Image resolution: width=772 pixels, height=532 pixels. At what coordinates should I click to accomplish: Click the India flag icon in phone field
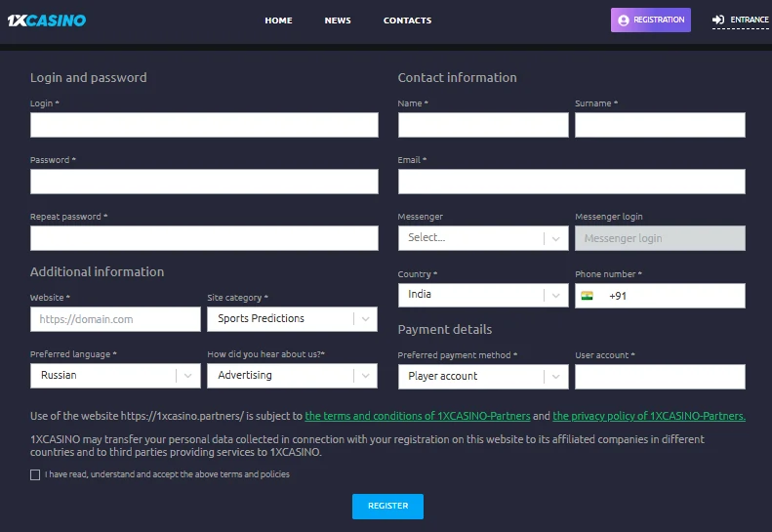(x=587, y=296)
